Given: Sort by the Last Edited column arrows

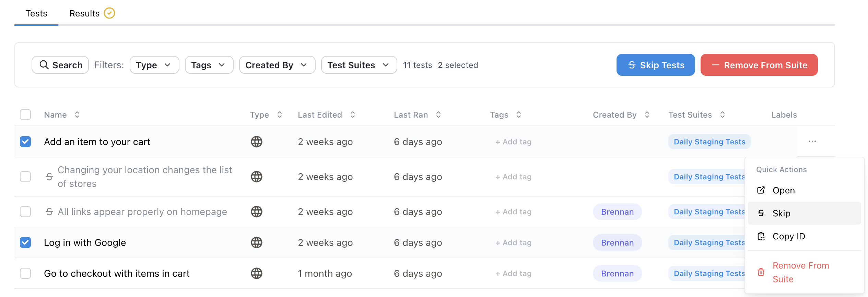Looking at the screenshot, I should (353, 115).
